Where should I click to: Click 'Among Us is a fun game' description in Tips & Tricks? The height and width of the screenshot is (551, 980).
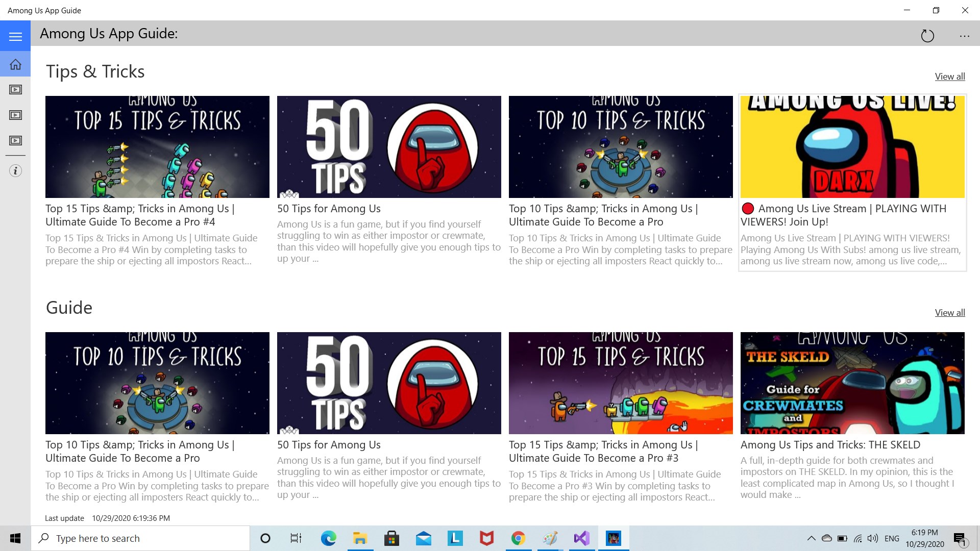389,241
